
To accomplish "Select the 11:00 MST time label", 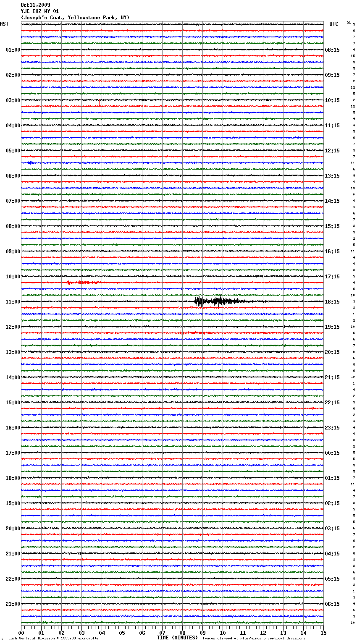I will tap(13, 302).
